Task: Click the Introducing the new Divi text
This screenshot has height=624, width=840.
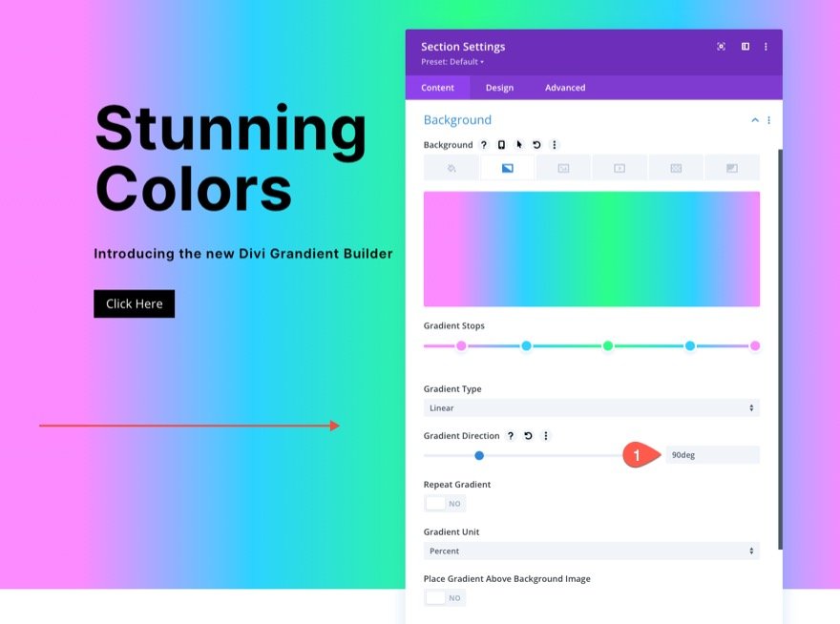Action: pos(243,254)
